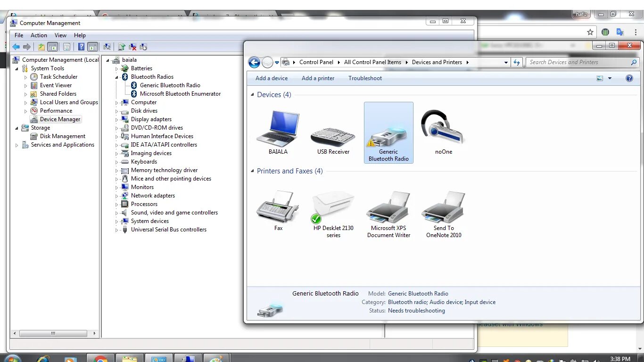Select Microsoft Bluetooth Enumerator device

tap(180, 94)
